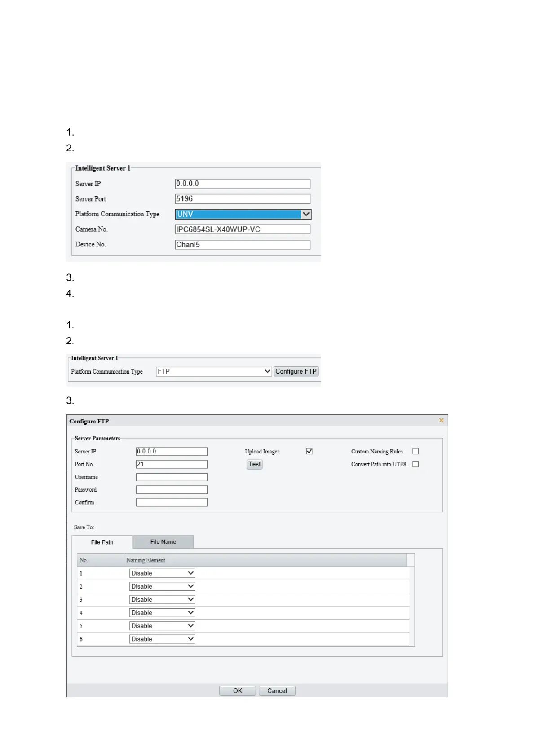Expand the FTP Platform Communication Type dropdown
535x756 pixels.
click(x=213, y=371)
